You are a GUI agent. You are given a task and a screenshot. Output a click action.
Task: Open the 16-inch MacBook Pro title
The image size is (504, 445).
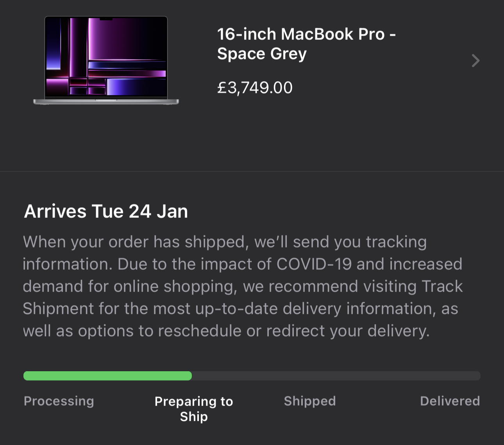click(306, 44)
